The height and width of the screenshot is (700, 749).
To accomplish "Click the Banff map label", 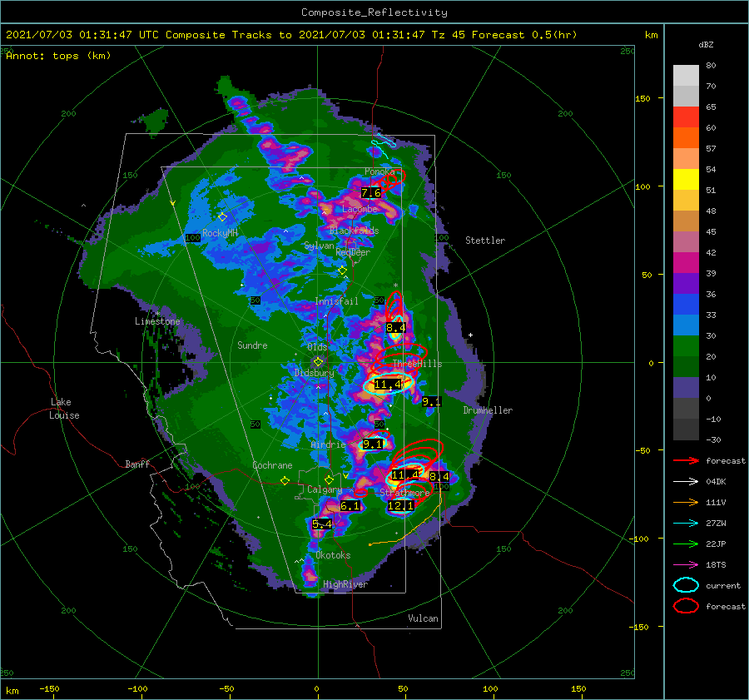I will click(x=137, y=464).
